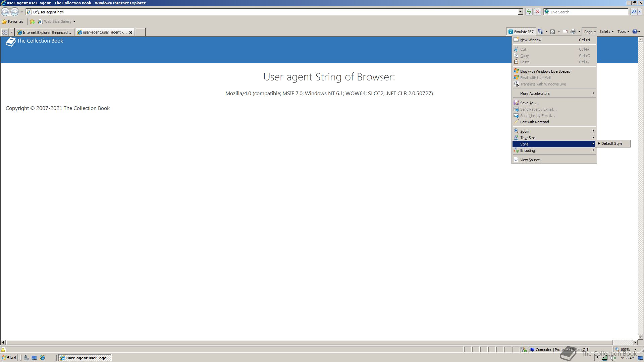
Task: Stop loading with the red X button
Action: tap(538, 12)
